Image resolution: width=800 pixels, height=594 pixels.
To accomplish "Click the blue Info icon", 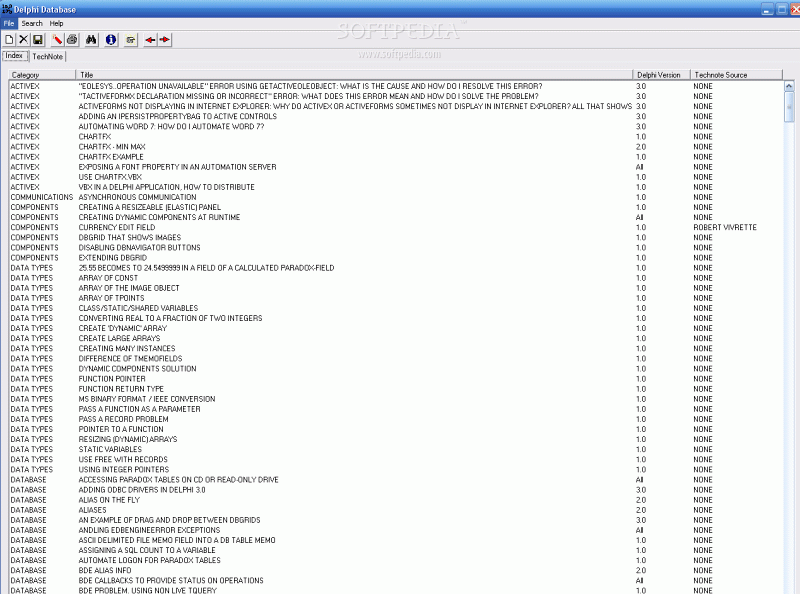I will 111,40.
